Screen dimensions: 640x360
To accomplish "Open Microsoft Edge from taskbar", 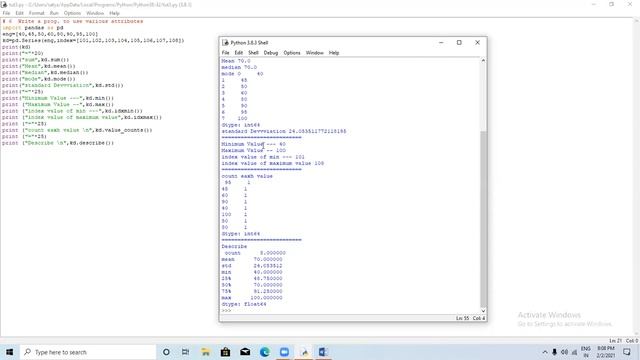I will tap(264, 352).
